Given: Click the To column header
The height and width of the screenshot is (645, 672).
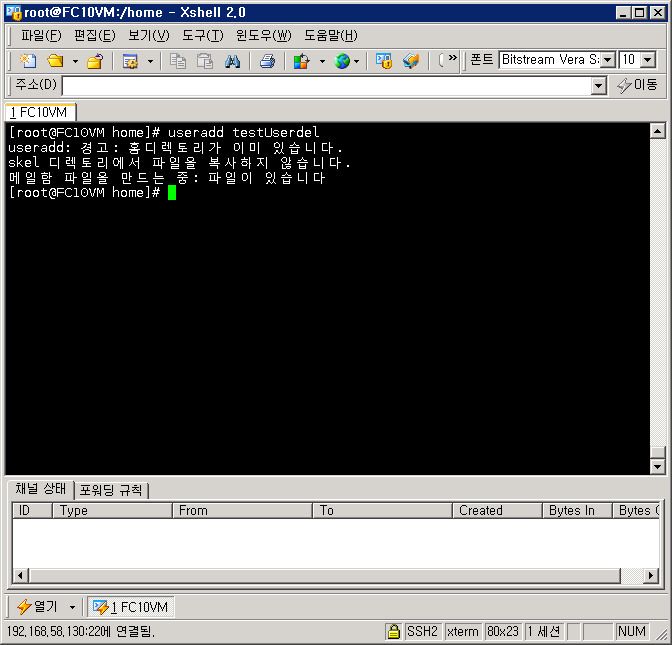Looking at the screenshot, I should [x=382, y=510].
